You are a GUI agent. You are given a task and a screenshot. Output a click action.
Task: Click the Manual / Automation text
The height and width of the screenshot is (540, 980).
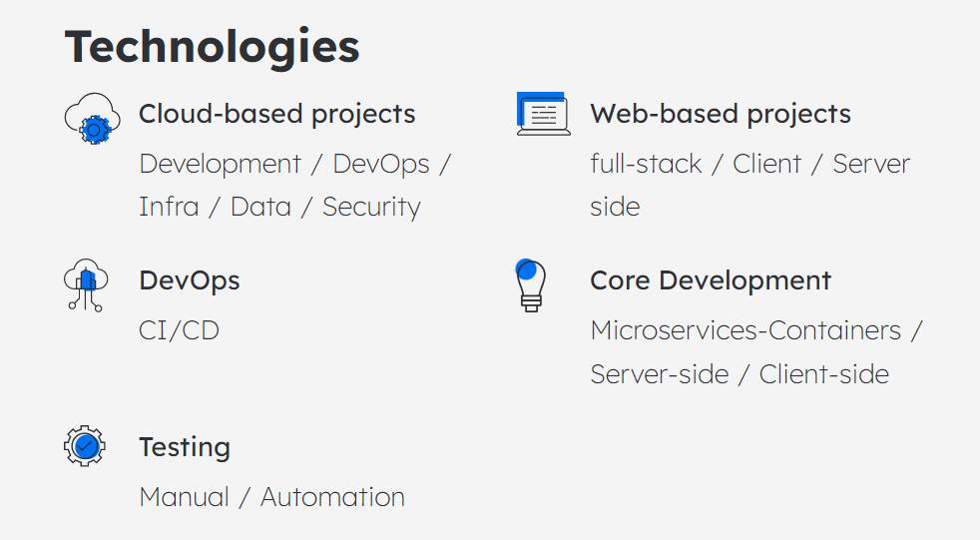pyautogui.click(x=271, y=497)
